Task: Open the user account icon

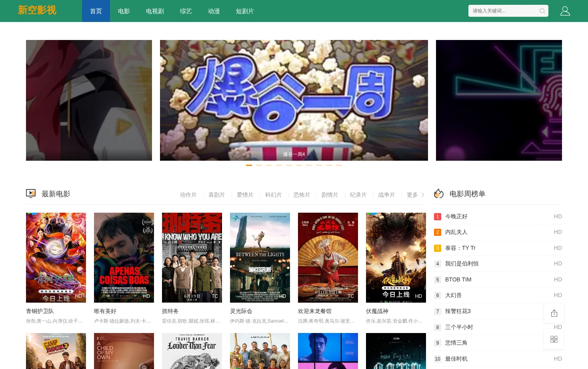Action: pyautogui.click(x=565, y=11)
